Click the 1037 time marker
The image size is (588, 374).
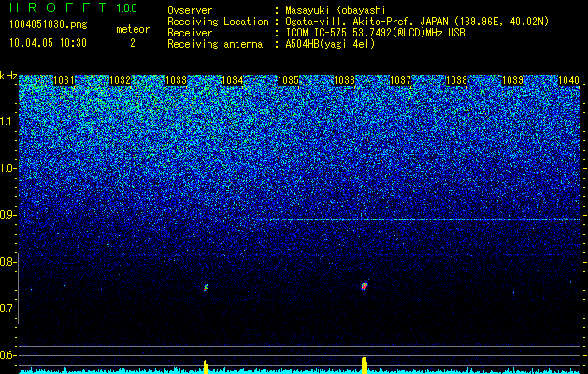pos(400,80)
